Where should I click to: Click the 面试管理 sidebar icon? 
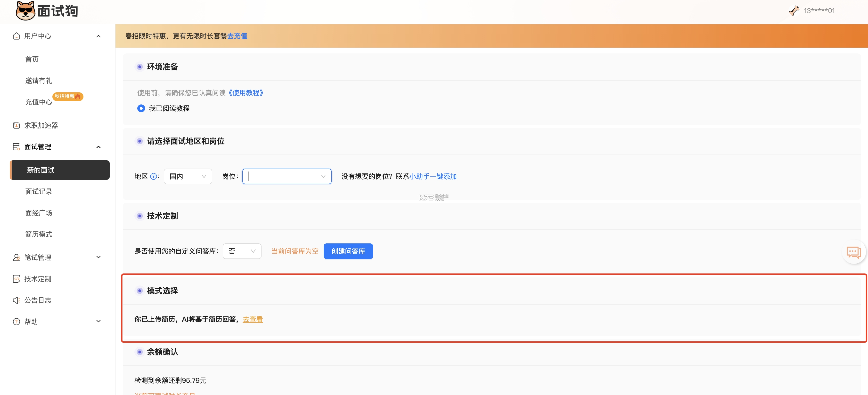[x=16, y=146]
